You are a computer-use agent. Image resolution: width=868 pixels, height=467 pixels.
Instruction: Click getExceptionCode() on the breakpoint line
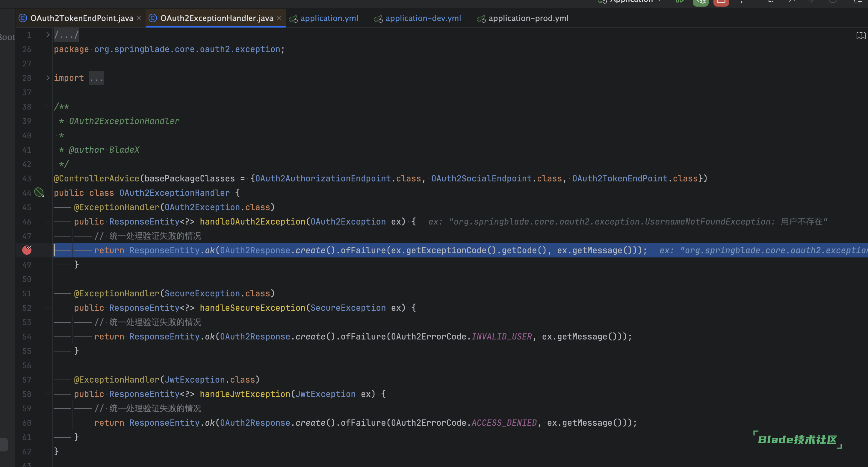[451, 250]
